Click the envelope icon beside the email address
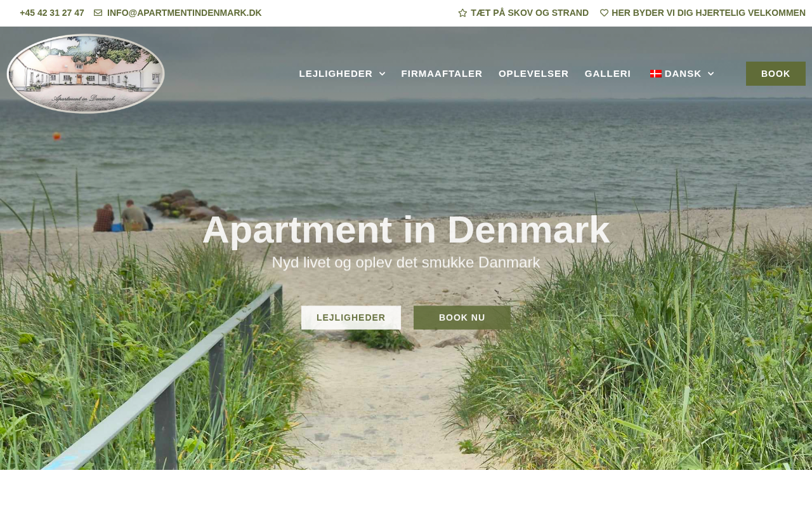 click(98, 13)
